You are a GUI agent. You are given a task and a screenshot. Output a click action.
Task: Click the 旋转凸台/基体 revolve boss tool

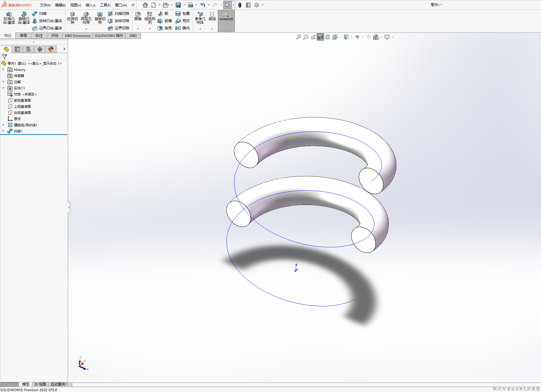[24, 18]
